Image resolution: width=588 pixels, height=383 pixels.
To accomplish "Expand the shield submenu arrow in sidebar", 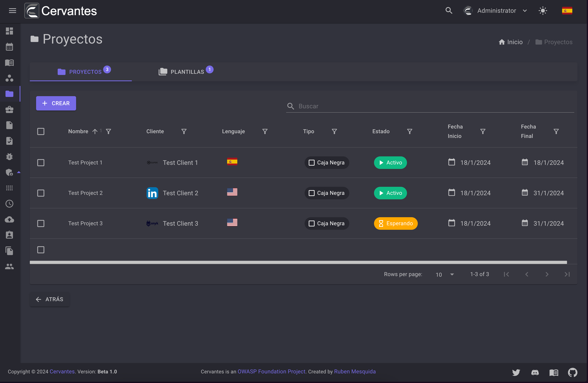I will pyautogui.click(x=18, y=172).
